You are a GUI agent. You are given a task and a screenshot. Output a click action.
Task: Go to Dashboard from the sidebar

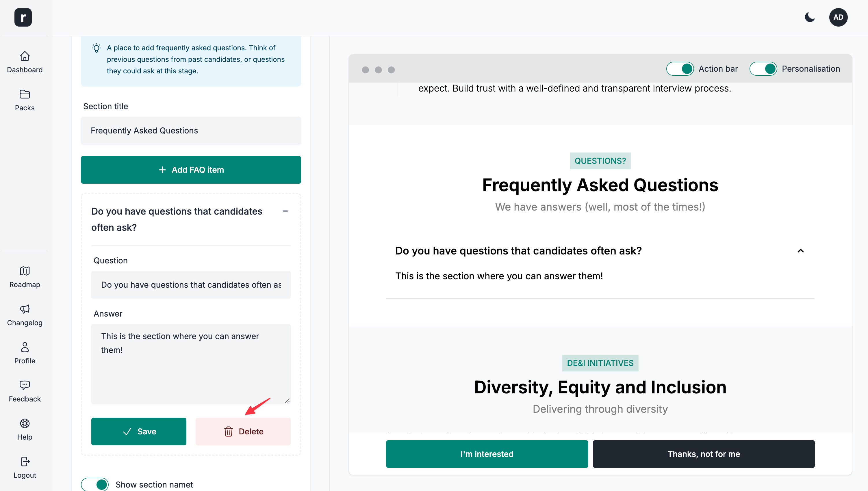point(25,62)
